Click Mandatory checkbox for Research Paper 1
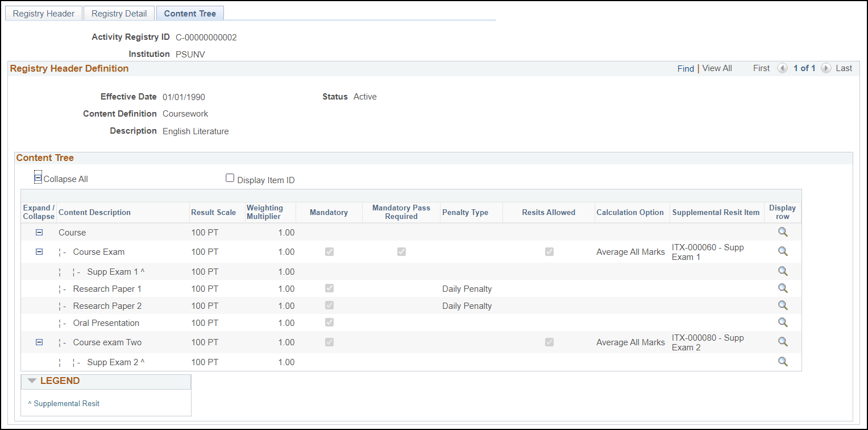 point(329,288)
